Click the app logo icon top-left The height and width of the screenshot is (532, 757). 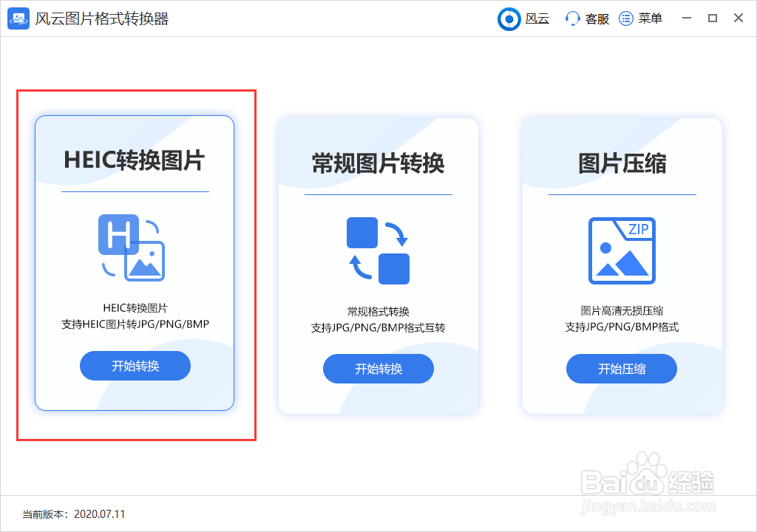[x=20, y=18]
